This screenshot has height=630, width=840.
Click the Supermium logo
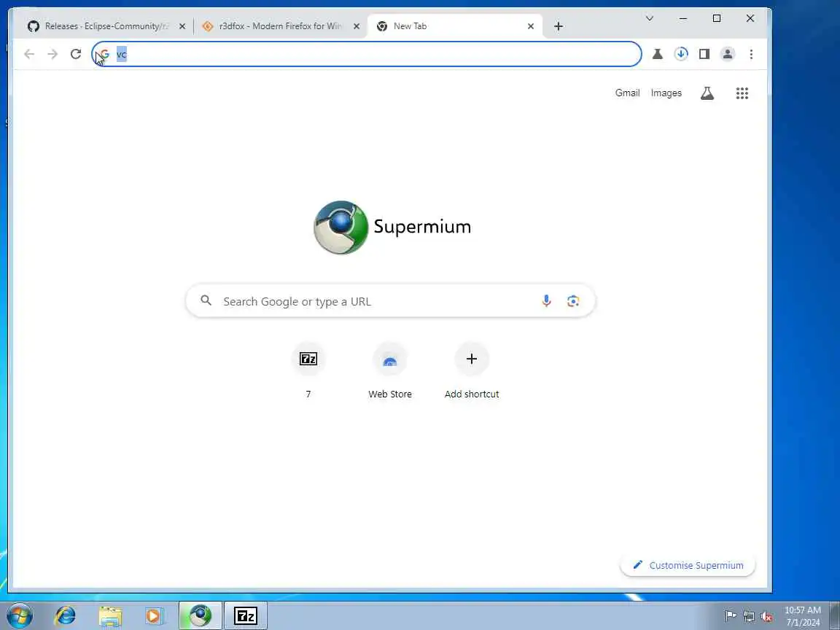coord(392,227)
